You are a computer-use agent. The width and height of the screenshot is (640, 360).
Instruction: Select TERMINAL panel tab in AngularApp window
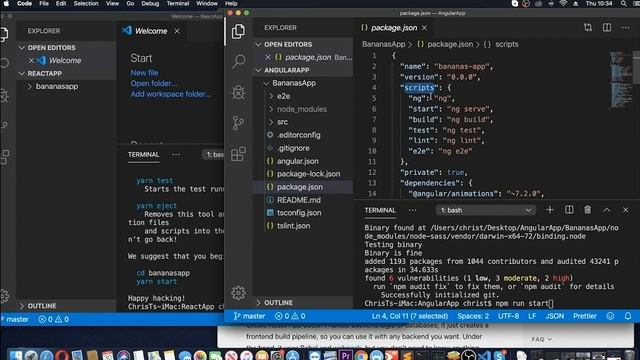pos(380,210)
